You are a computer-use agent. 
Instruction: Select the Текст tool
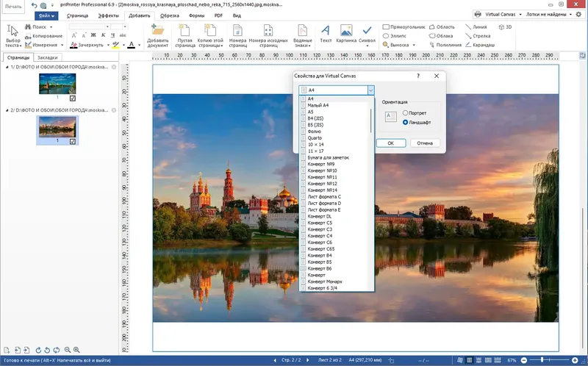326,33
